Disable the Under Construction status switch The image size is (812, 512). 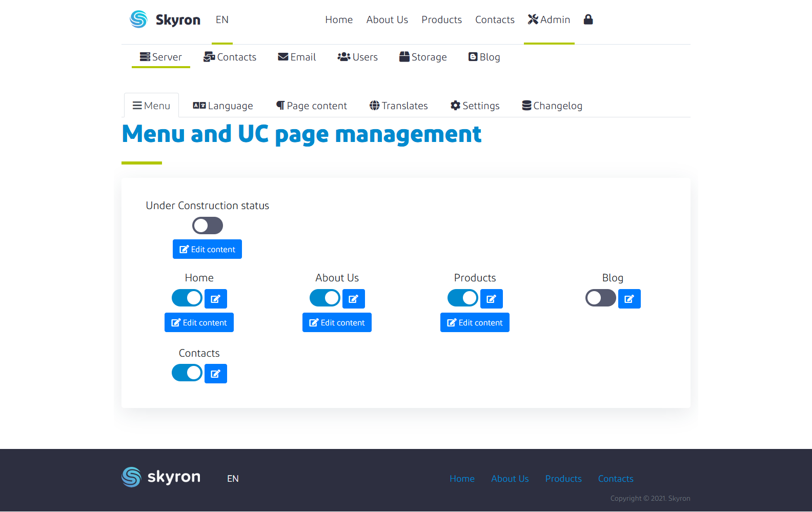[208, 226]
